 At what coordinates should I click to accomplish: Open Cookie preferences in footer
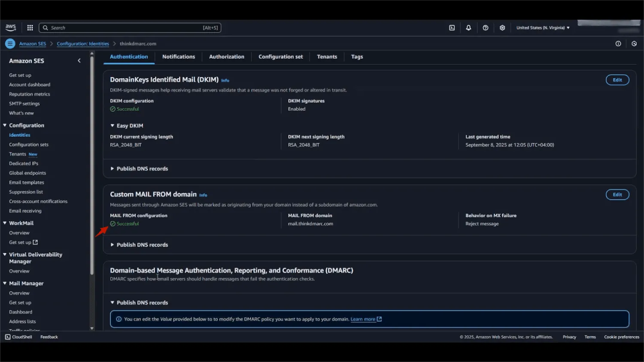click(x=622, y=337)
